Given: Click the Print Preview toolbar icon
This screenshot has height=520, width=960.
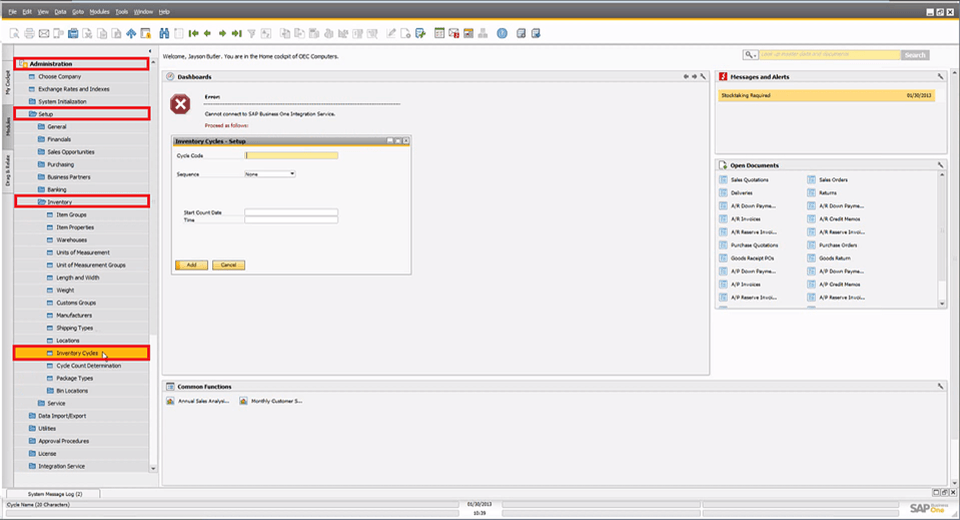Looking at the screenshot, I should point(15,34).
